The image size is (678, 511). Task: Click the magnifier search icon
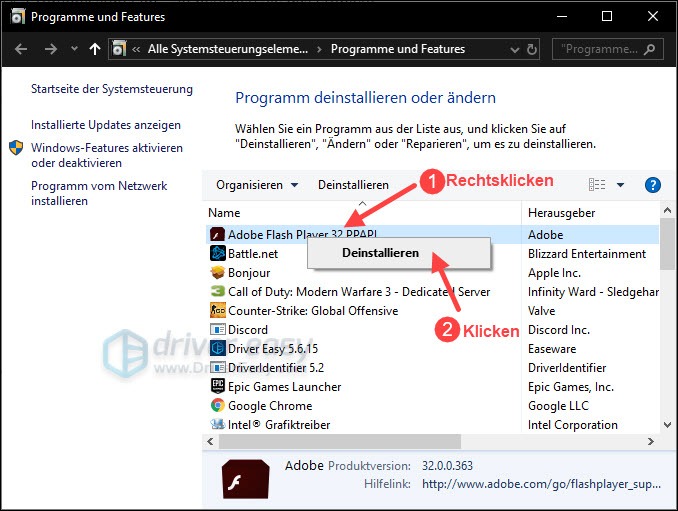tap(649, 49)
